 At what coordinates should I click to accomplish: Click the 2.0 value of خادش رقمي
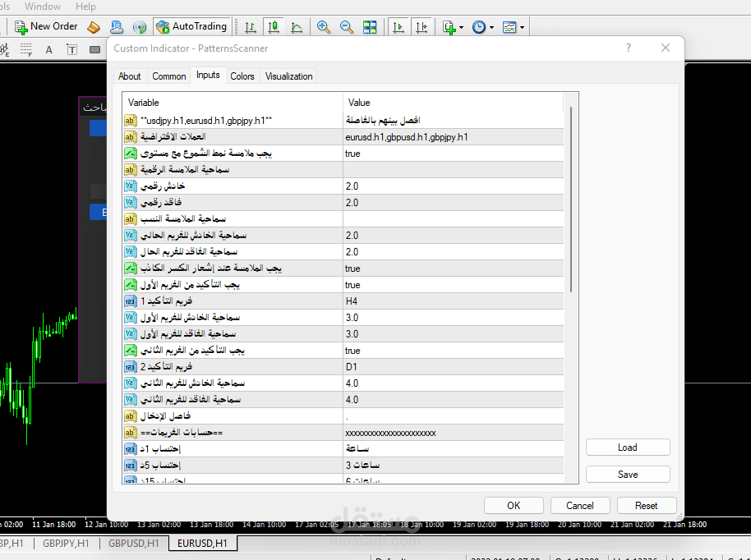453,186
